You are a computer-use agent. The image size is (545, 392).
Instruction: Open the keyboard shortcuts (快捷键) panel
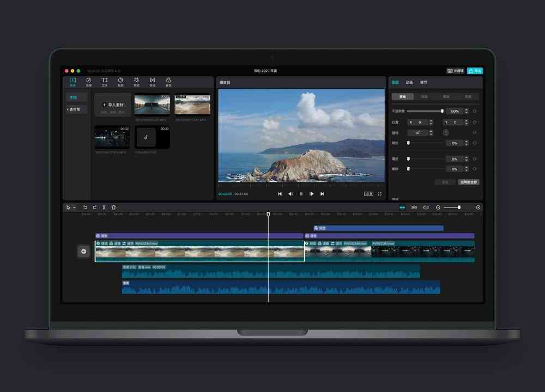(x=455, y=71)
